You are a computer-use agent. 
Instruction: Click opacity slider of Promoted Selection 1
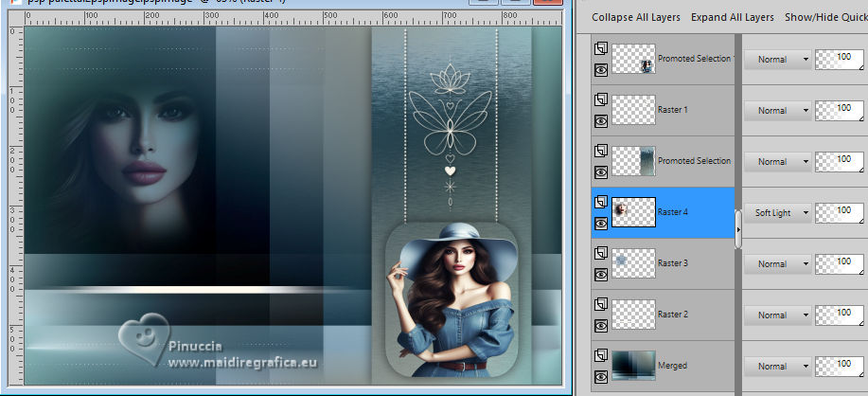tap(840, 59)
